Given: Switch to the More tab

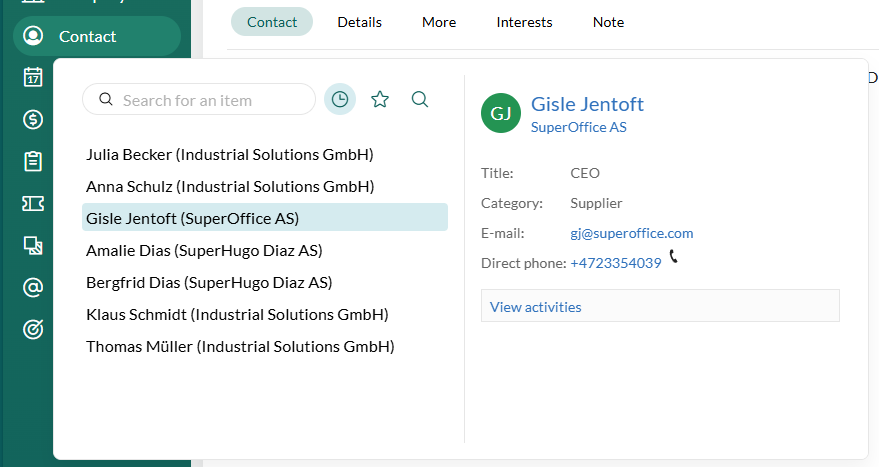Looking at the screenshot, I should 439,22.
